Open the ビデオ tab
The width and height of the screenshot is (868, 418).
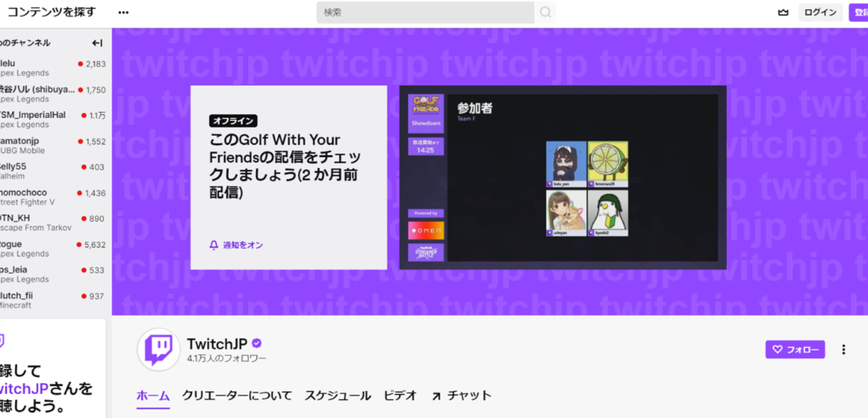(x=400, y=395)
